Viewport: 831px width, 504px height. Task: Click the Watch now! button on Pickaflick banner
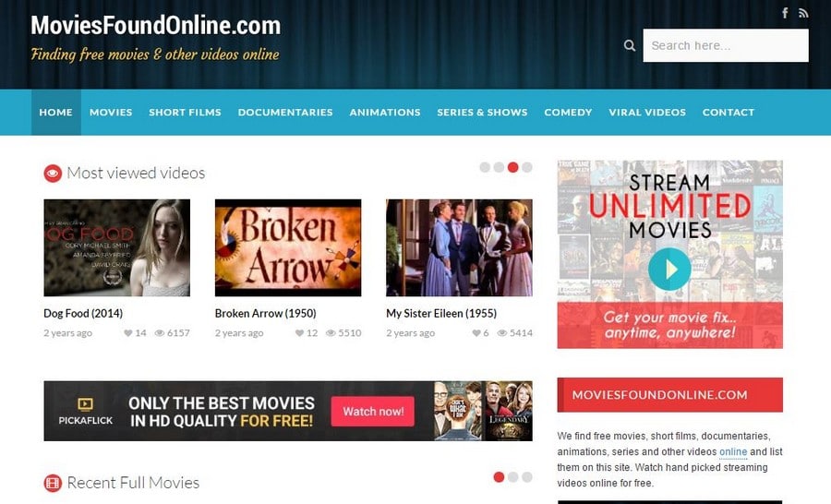coord(373,412)
